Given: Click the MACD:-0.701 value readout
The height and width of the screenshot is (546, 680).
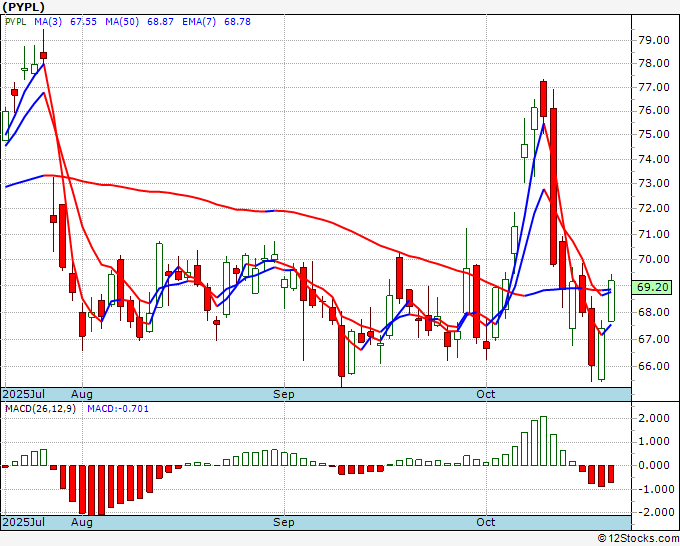Looking at the screenshot, I should (x=118, y=409).
